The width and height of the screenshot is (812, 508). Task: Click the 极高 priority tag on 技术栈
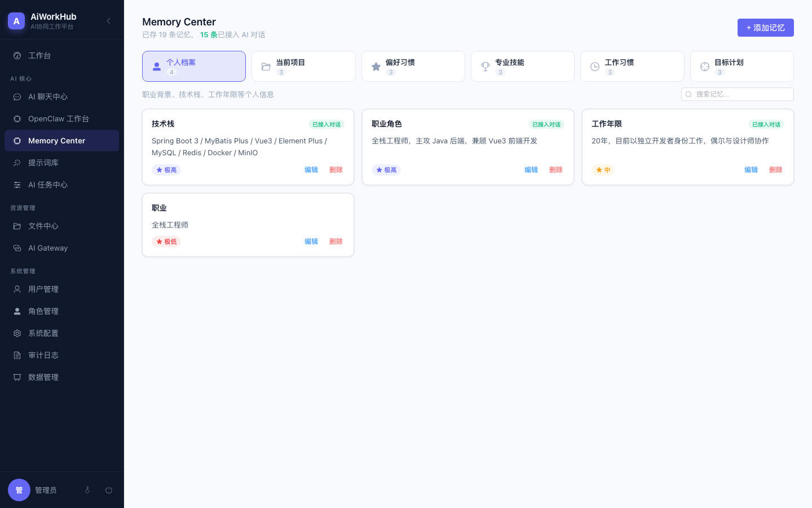(166, 170)
